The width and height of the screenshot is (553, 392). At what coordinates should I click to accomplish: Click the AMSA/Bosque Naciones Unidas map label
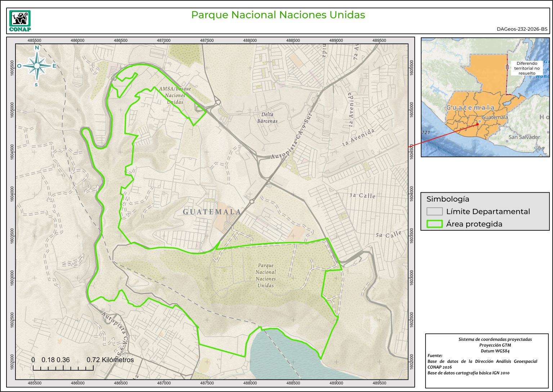click(x=175, y=95)
